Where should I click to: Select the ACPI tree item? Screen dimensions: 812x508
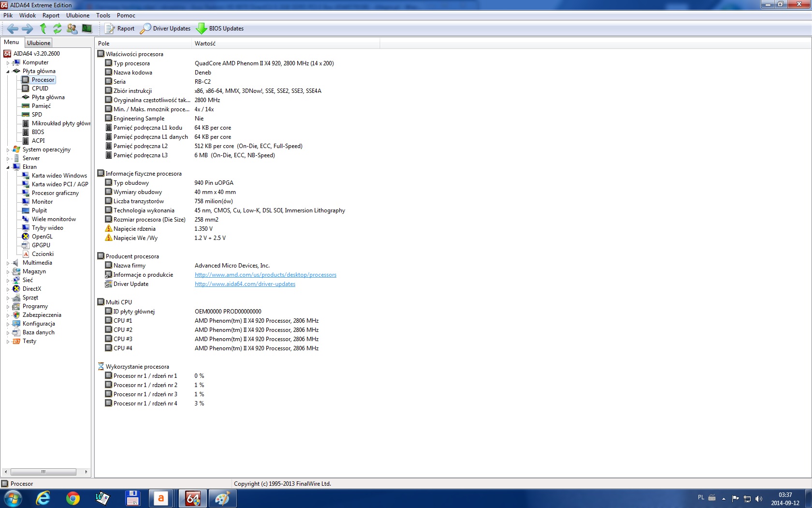point(38,141)
